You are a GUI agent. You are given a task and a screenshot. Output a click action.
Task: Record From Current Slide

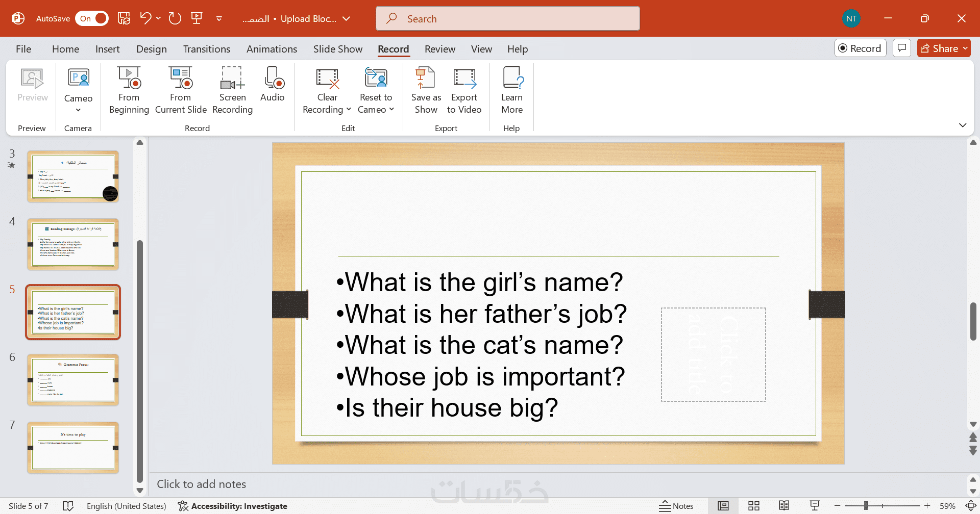pos(181,90)
